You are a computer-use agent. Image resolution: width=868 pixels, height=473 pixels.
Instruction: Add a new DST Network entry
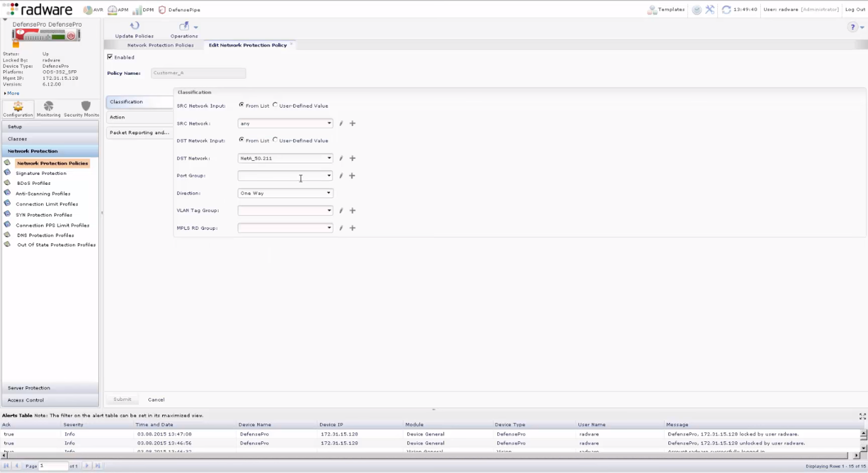(352, 158)
